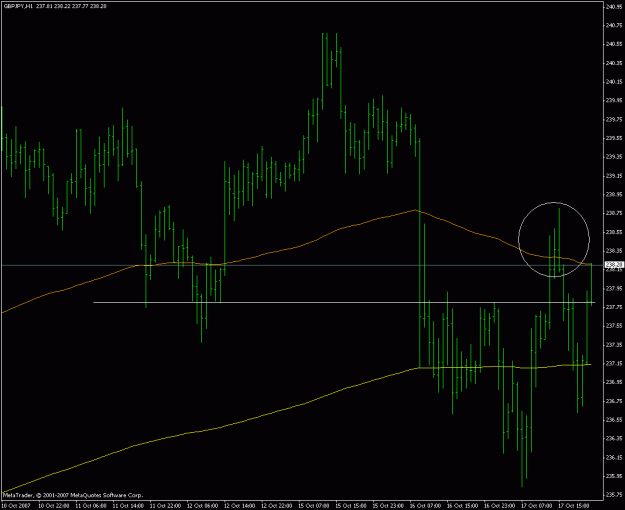Click the 236.55 price scale label
The image size is (625, 510).
(x=614, y=420)
